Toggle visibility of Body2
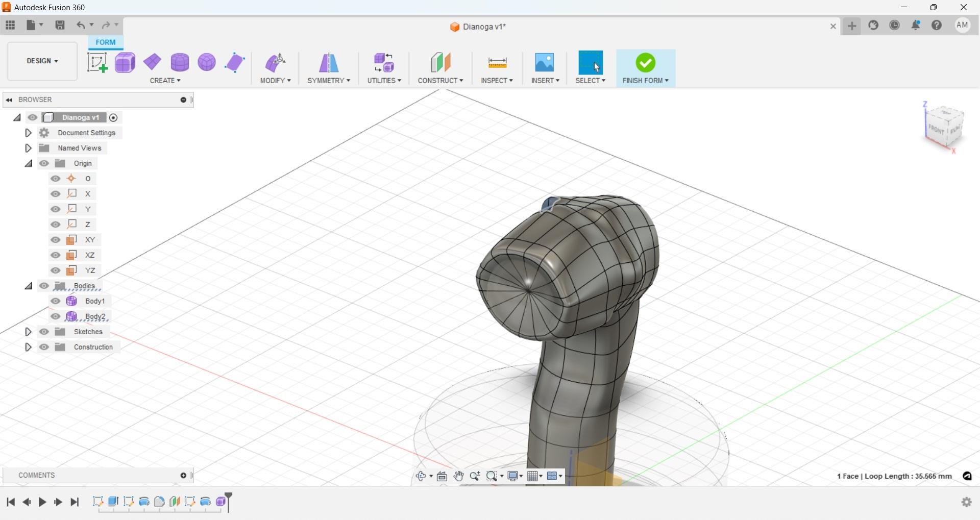 coord(56,316)
